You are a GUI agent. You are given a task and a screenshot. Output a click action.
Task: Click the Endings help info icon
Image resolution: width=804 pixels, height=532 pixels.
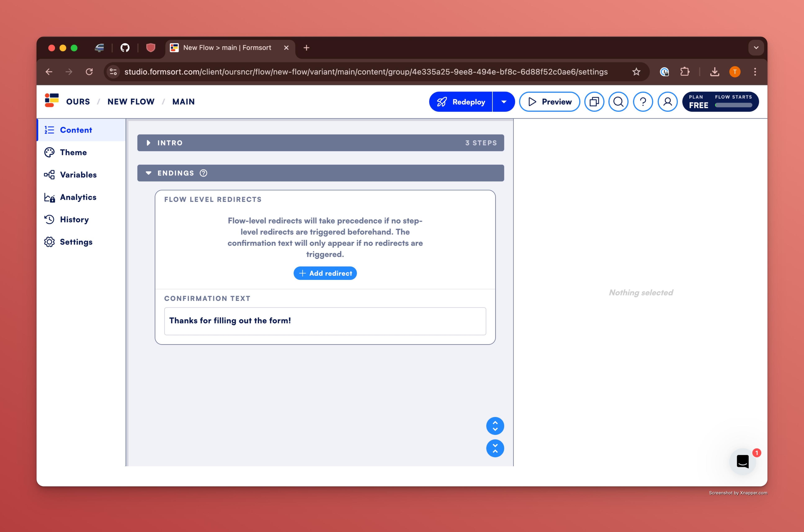[203, 173]
